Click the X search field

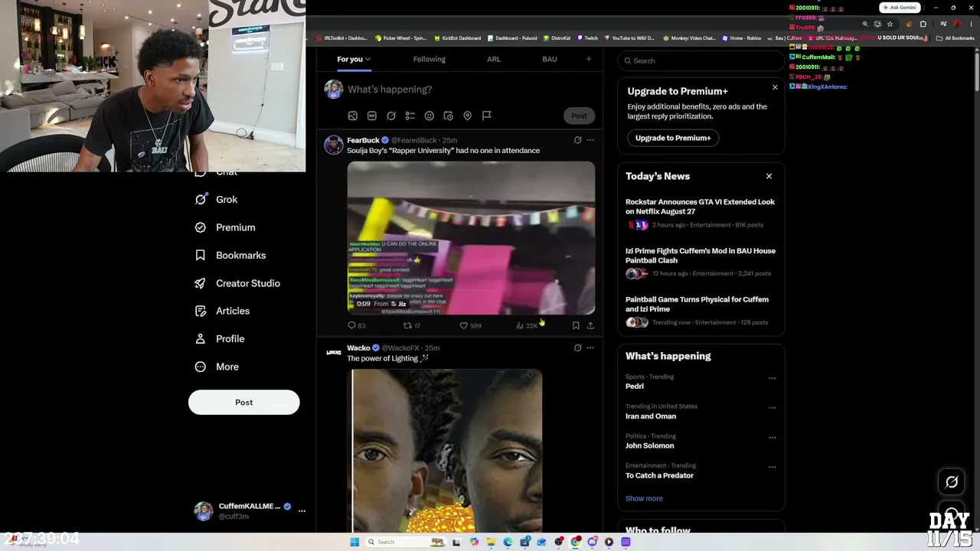701,60
